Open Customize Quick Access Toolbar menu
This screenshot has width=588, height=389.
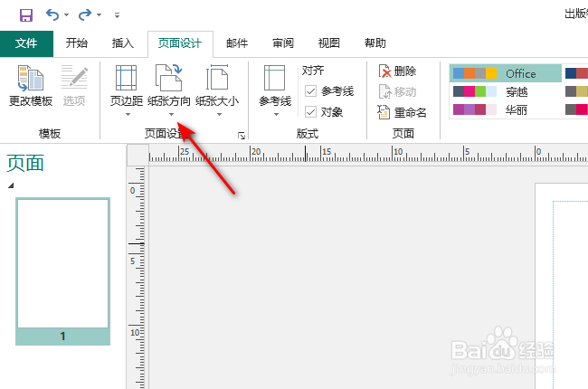tap(117, 15)
